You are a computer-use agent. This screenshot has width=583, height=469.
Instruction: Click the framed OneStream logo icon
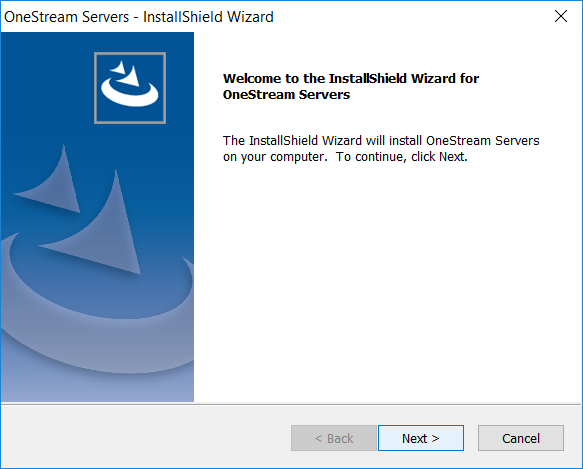click(130, 88)
